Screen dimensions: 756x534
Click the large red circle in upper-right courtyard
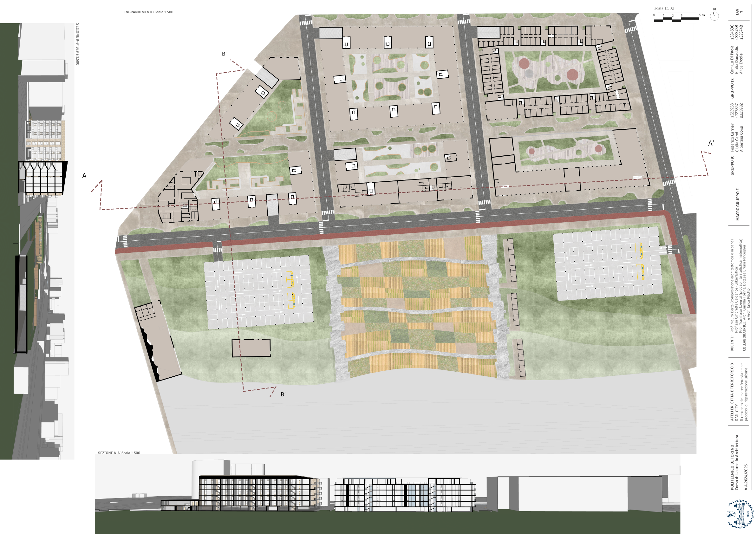point(572,75)
